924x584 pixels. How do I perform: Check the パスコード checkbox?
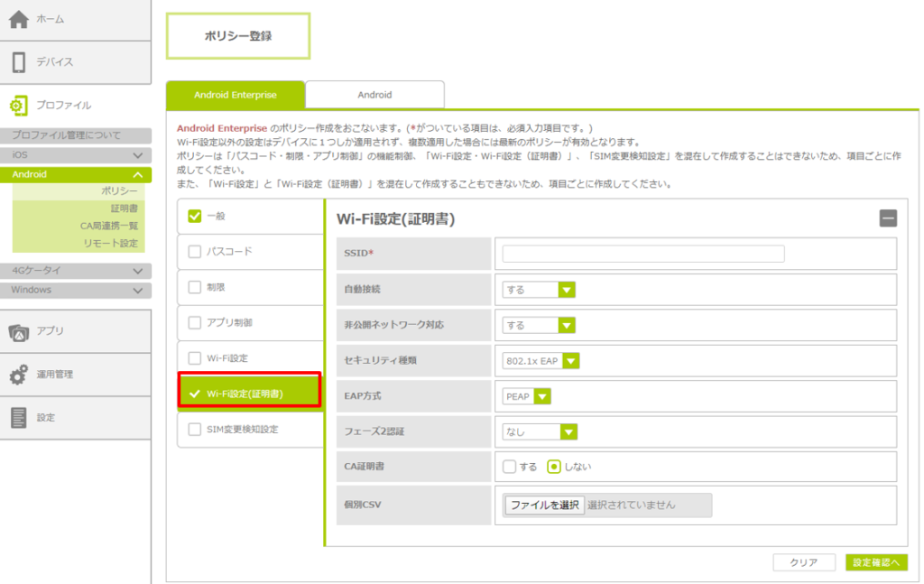tap(195, 252)
